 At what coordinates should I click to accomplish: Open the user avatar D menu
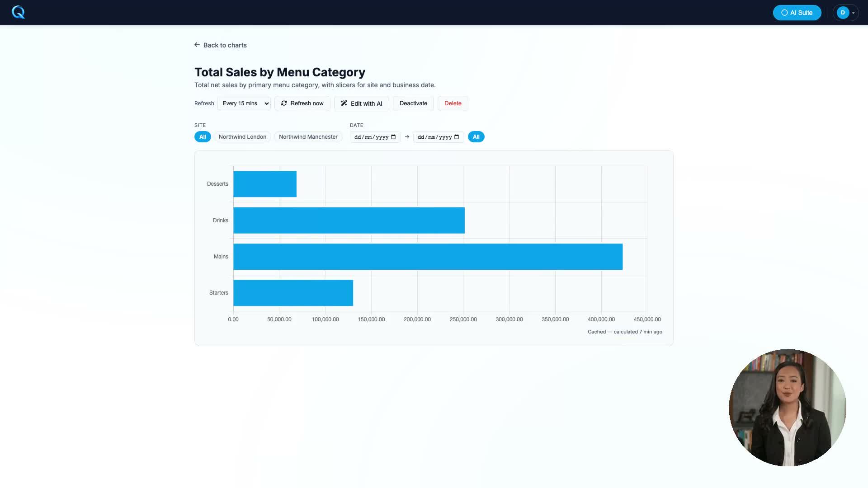click(845, 13)
